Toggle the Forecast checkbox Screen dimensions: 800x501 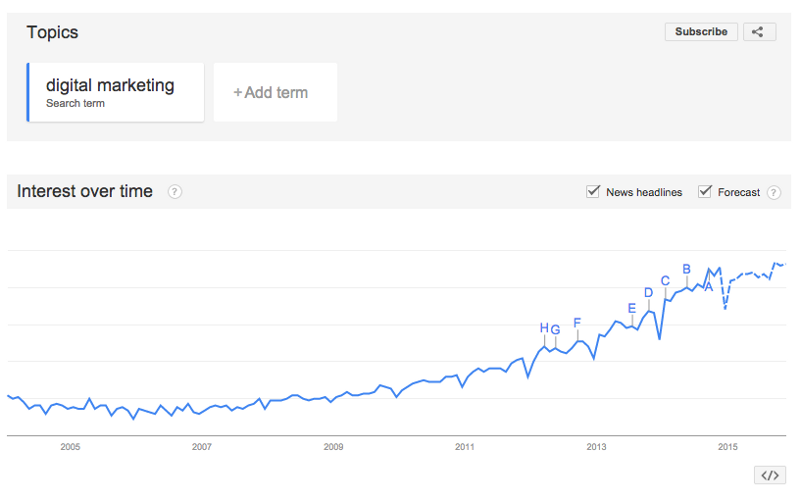705,192
